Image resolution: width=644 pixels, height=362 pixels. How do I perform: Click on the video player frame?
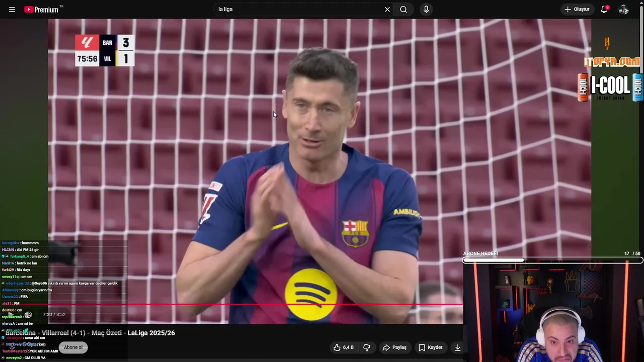point(319,171)
